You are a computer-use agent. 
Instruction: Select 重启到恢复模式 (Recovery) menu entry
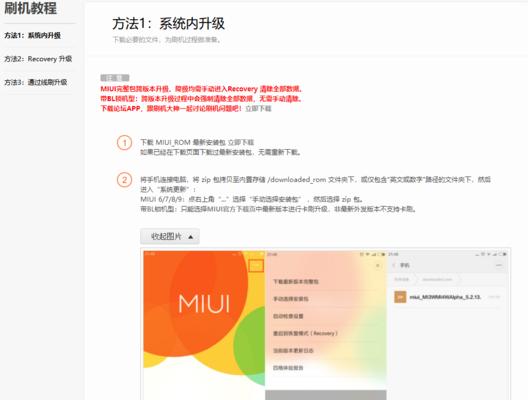coord(305,333)
